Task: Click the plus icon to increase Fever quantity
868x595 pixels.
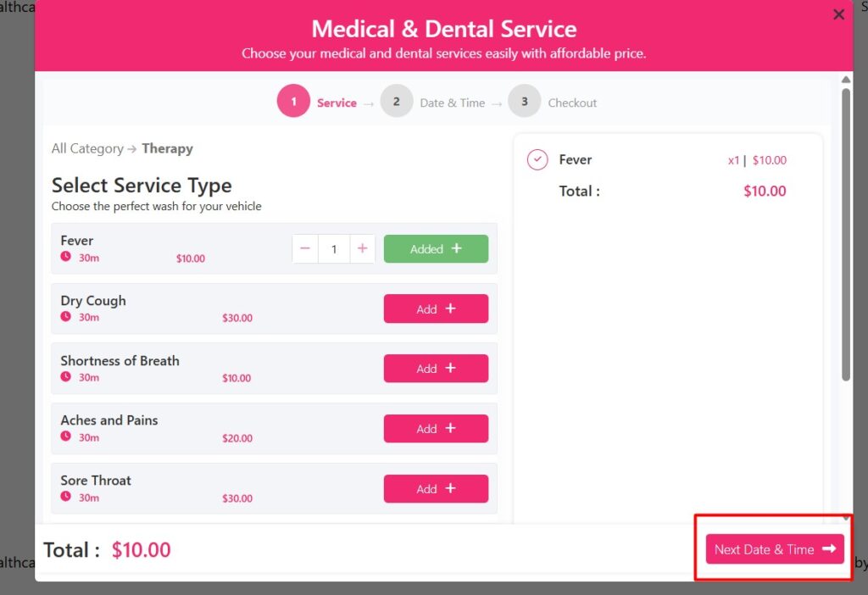Action: pos(362,248)
